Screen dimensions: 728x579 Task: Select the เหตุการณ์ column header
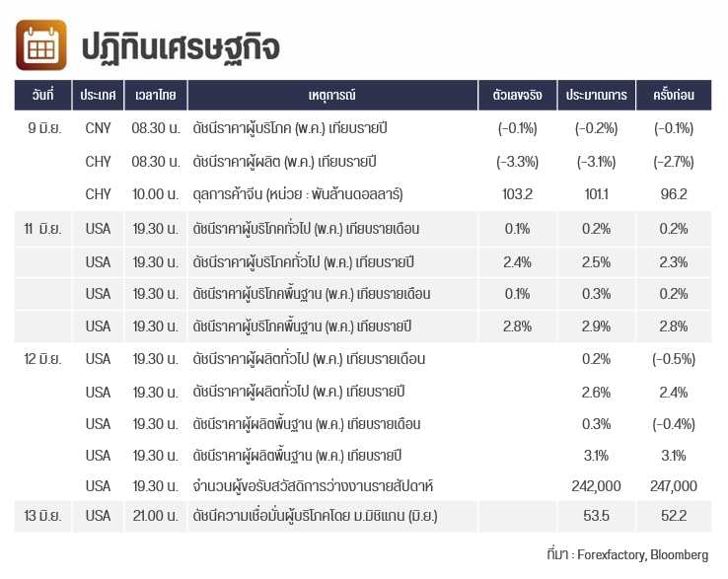tap(332, 95)
